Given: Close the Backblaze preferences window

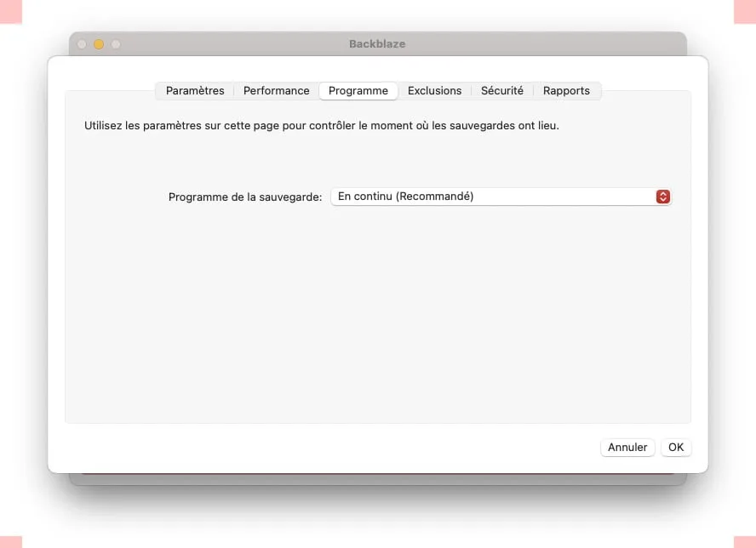Looking at the screenshot, I should point(80,43).
